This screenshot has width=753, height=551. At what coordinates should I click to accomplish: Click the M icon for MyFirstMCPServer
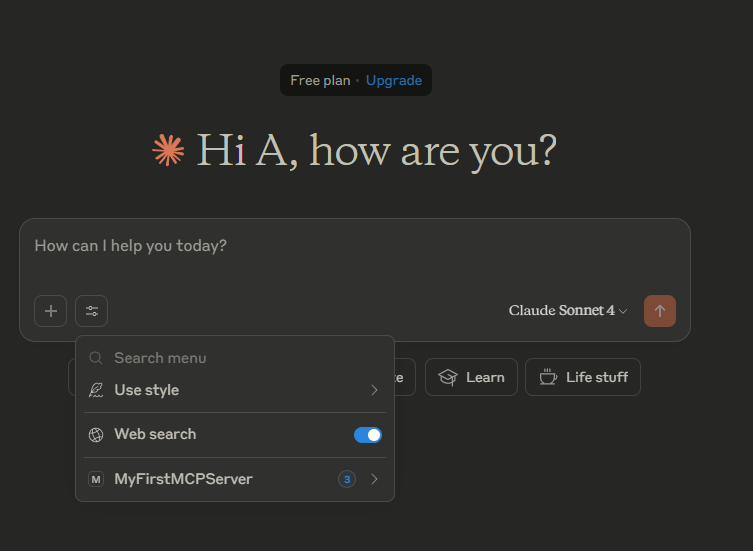pos(96,479)
